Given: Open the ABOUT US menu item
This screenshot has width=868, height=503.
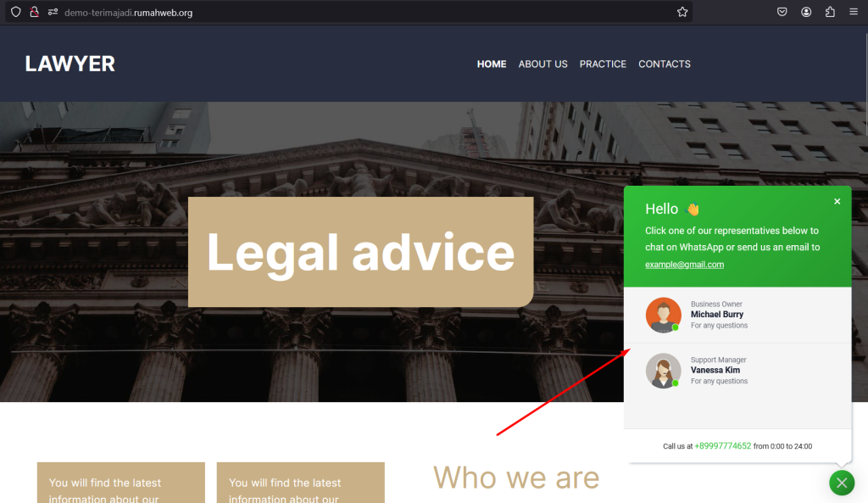Looking at the screenshot, I should coord(542,64).
